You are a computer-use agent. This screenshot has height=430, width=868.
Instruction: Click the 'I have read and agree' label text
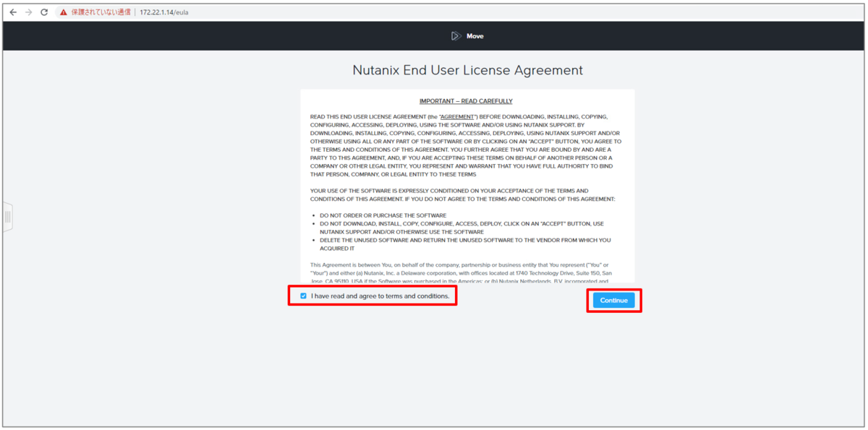click(x=380, y=296)
